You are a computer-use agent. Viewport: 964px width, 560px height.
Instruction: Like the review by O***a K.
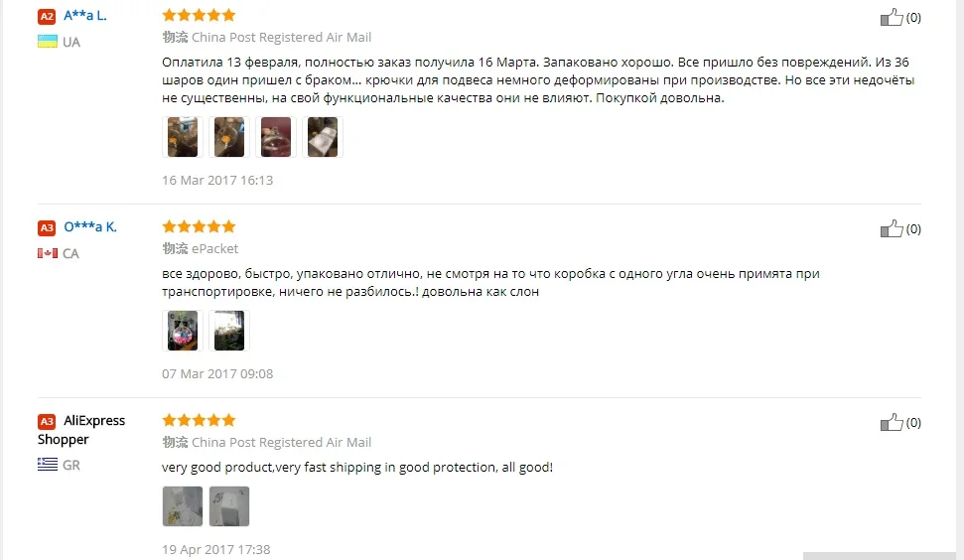click(891, 228)
